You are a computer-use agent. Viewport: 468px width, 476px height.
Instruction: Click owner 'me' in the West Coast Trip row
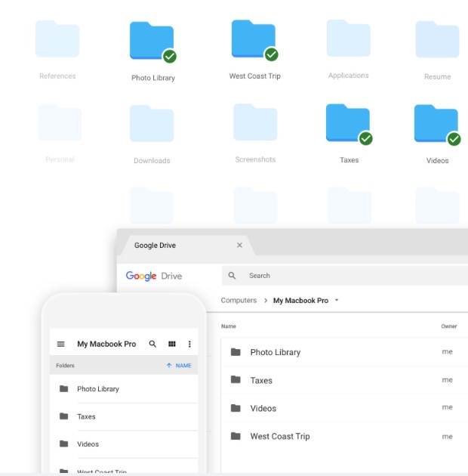tap(447, 437)
